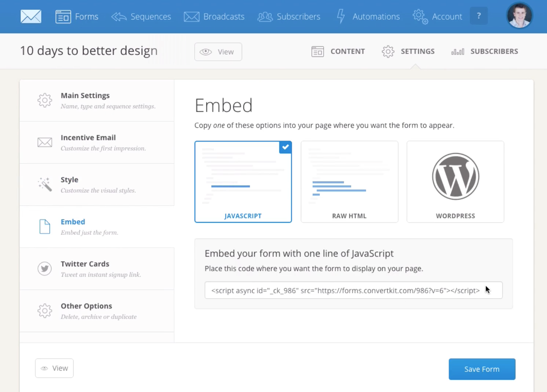Click the "Copy one of these options" instruction
This screenshot has width=547, height=392.
click(324, 126)
